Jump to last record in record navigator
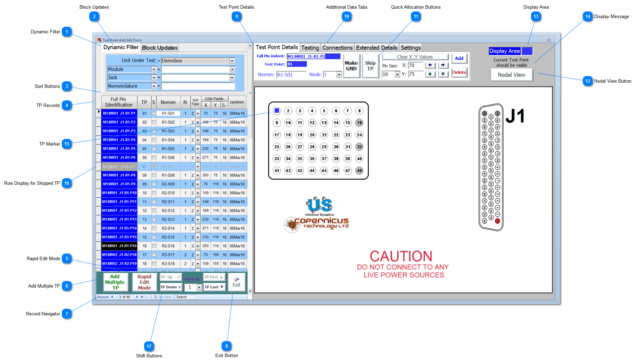The height and width of the screenshot is (364, 637). point(142,297)
